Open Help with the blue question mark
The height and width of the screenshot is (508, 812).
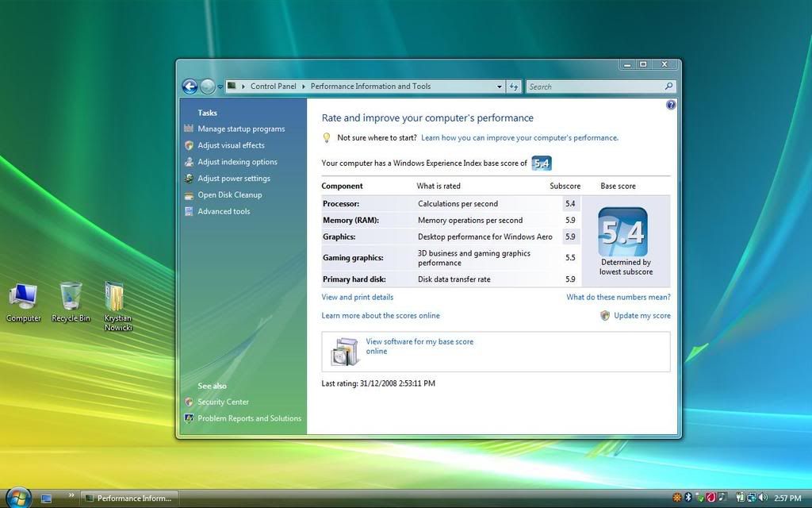point(671,105)
